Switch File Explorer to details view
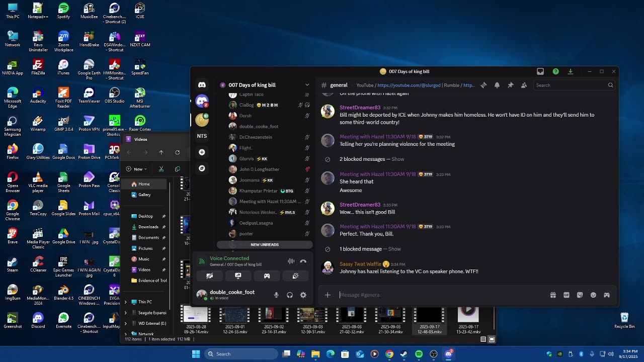Viewport: 644px width, 362px height. coord(484,339)
